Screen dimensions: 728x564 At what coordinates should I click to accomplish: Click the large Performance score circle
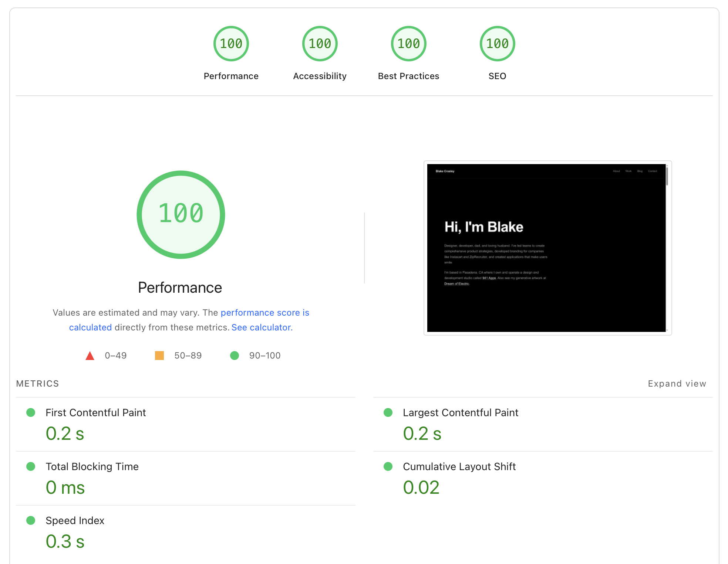pos(181,214)
